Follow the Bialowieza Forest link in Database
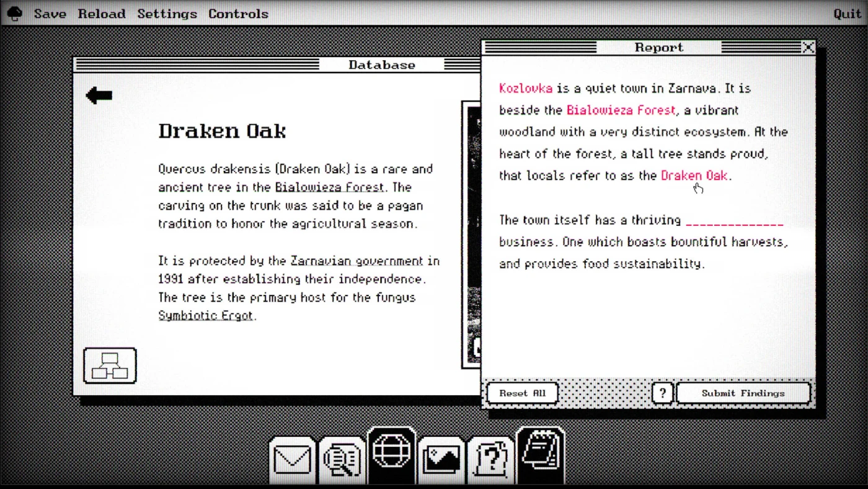Viewport: 868px width, 489px height. coord(329,187)
